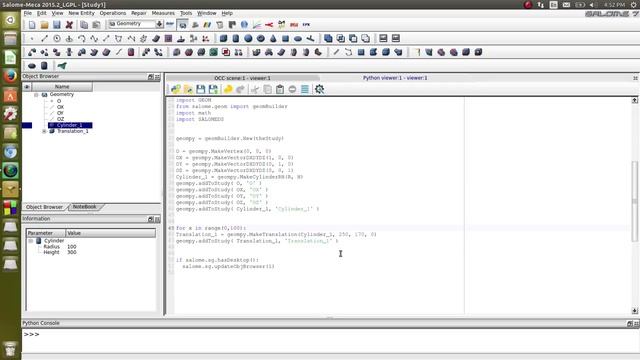
Task: Save the Python script in viewer toolbar
Action: tap(200, 89)
